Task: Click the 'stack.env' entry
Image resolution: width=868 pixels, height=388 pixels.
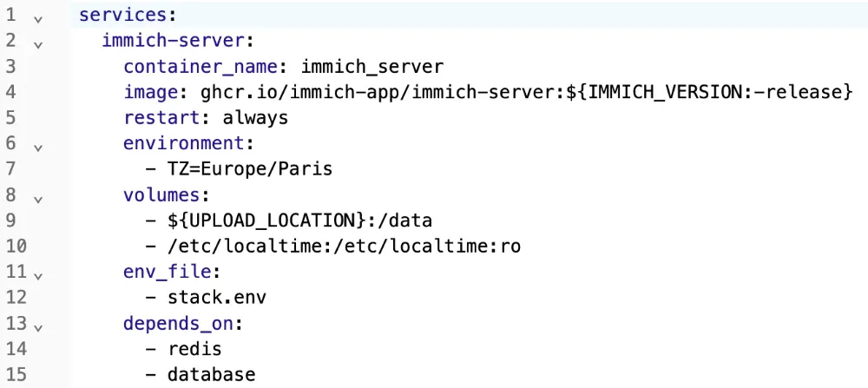Action: (x=216, y=297)
